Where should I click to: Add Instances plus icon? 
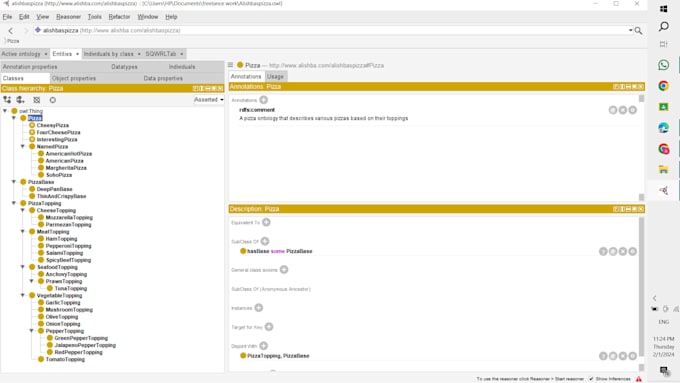(259, 308)
